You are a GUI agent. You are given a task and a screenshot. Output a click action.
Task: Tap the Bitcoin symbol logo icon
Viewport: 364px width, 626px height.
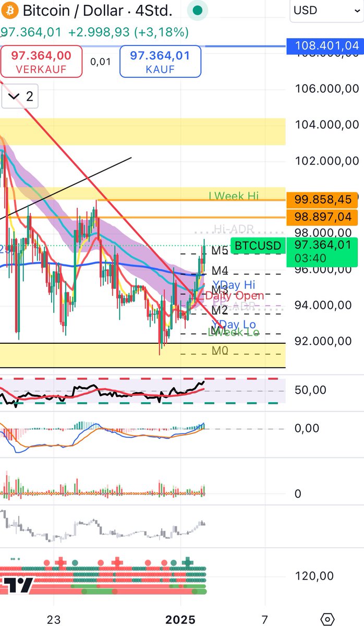pos(10,9)
